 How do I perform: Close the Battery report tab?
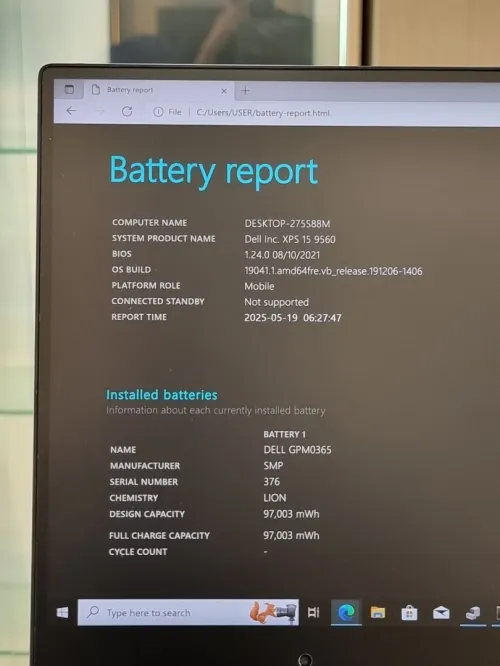tap(224, 91)
